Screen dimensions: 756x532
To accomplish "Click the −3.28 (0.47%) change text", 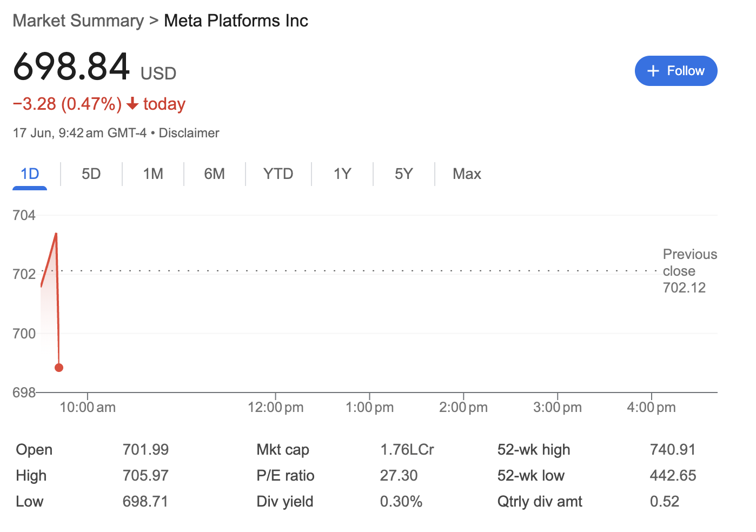I will pyautogui.click(x=68, y=104).
